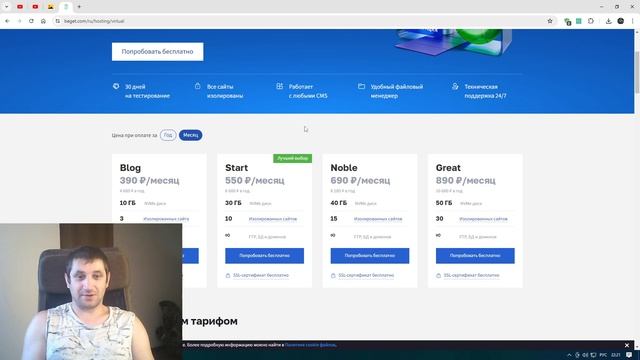Screen dimensions: 640x360
Task: Open a new browser tab with plus
Action: point(79,7)
